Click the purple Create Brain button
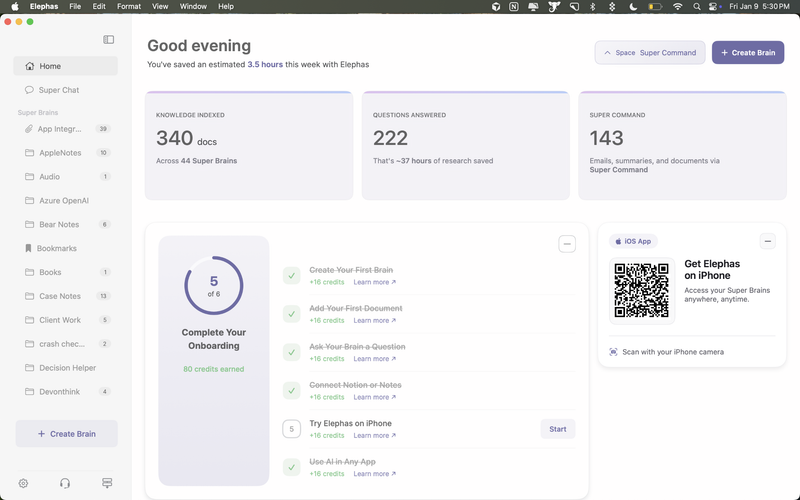Image resolution: width=800 pixels, height=500 pixels. pos(748,53)
